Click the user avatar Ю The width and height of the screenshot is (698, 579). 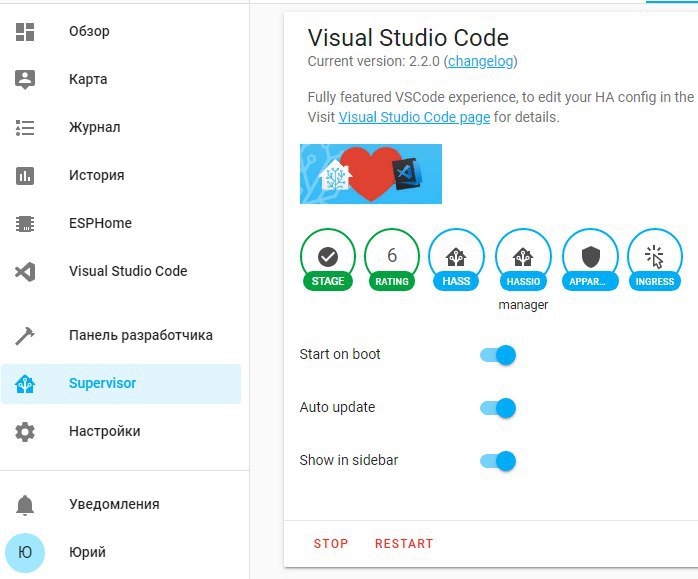25,553
